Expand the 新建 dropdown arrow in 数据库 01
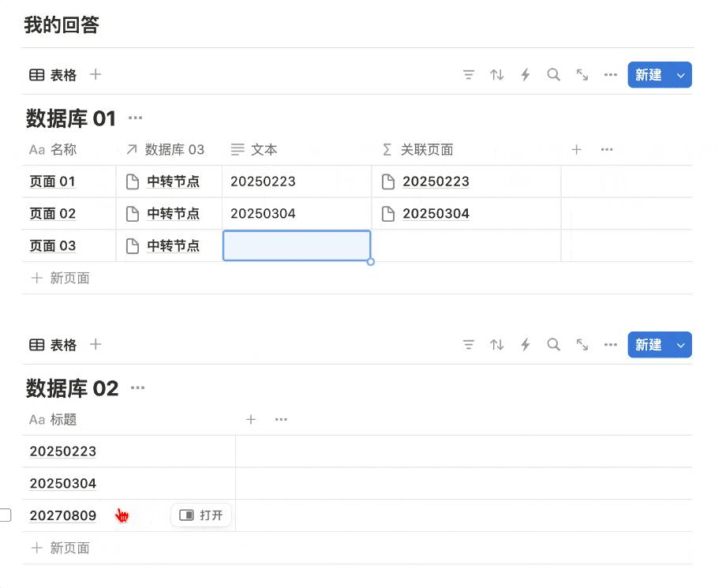This screenshot has height=588, width=722. 680,75
